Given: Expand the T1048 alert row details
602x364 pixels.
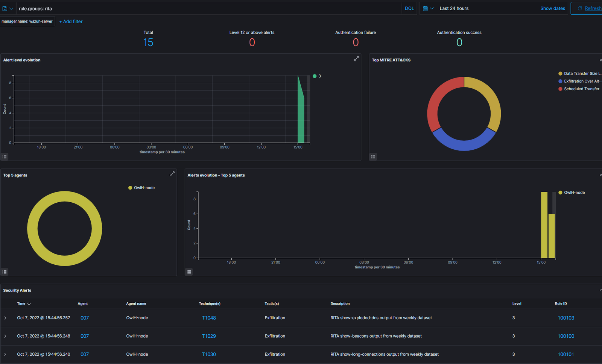Looking at the screenshot, I should (x=5, y=318).
